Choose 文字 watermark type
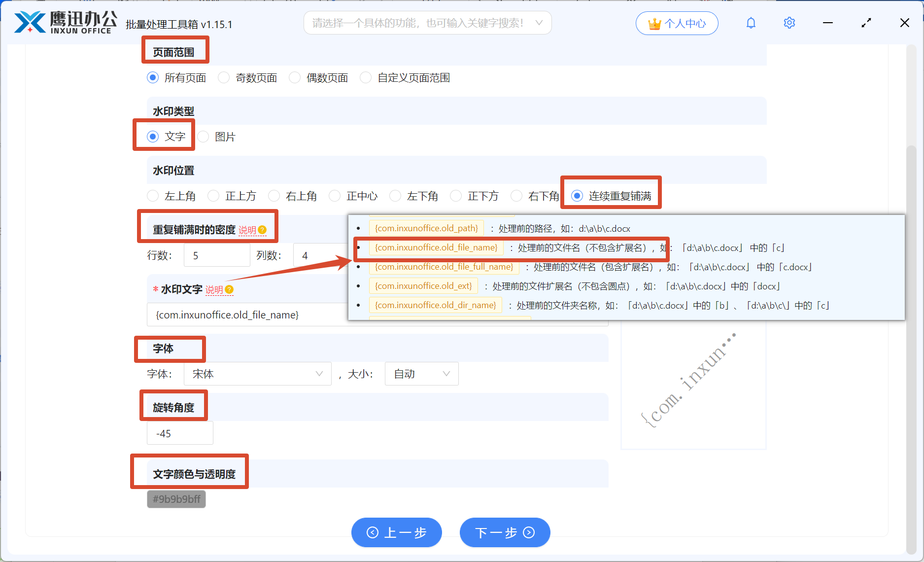The width and height of the screenshot is (924, 562). coord(153,137)
